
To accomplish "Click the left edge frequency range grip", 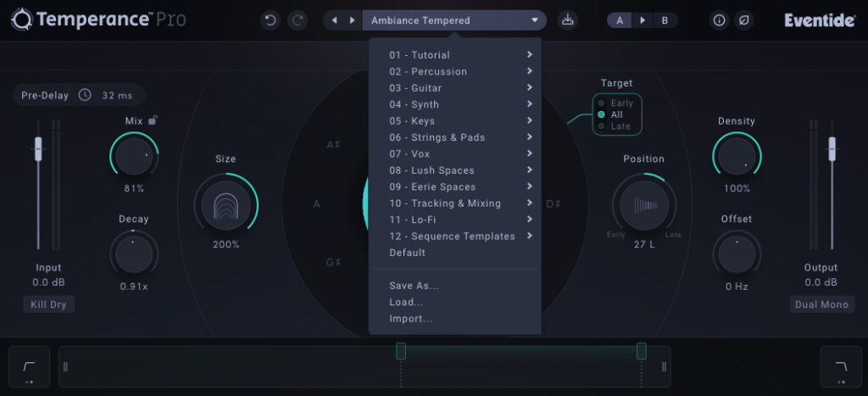I will [65, 366].
